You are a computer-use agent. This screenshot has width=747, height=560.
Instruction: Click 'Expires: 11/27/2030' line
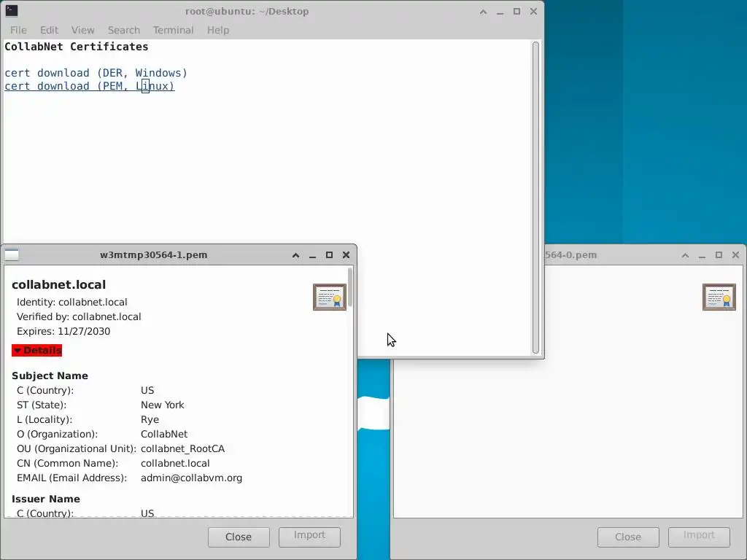tap(63, 332)
